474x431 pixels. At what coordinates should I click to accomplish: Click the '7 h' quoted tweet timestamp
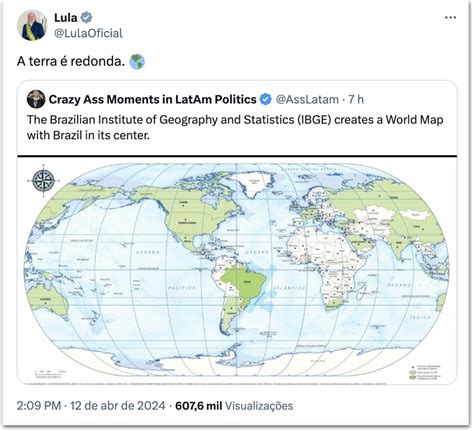tap(356, 99)
